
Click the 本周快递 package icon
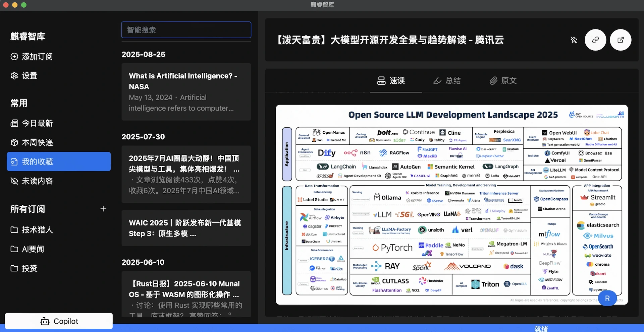pos(14,142)
